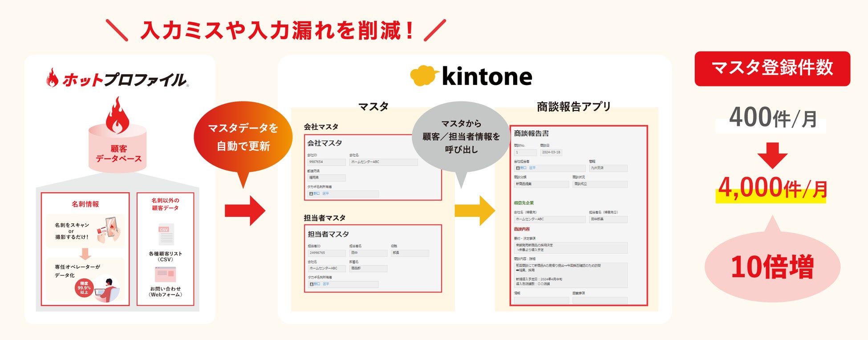Viewport: 868px width, 340px height.
Task: Click the 担当者ID field 24998765
Action: (326, 253)
